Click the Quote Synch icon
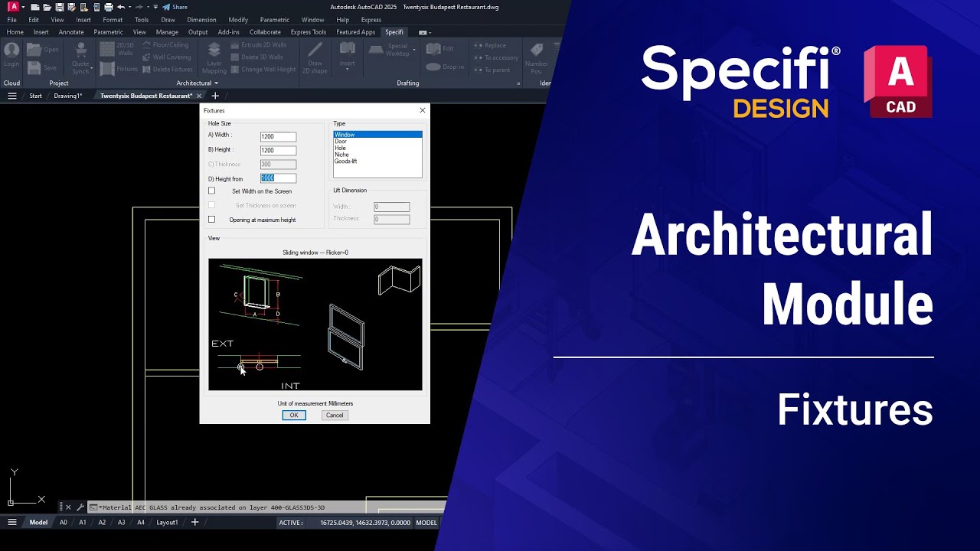 (x=80, y=51)
